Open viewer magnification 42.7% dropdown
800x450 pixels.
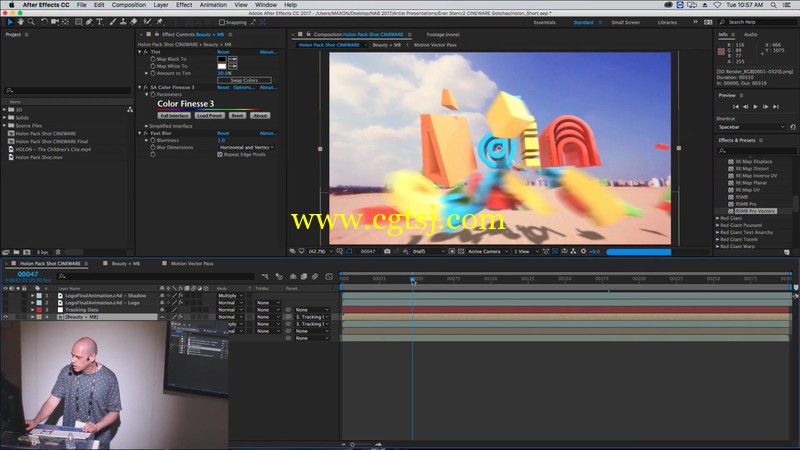tap(321, 251)
